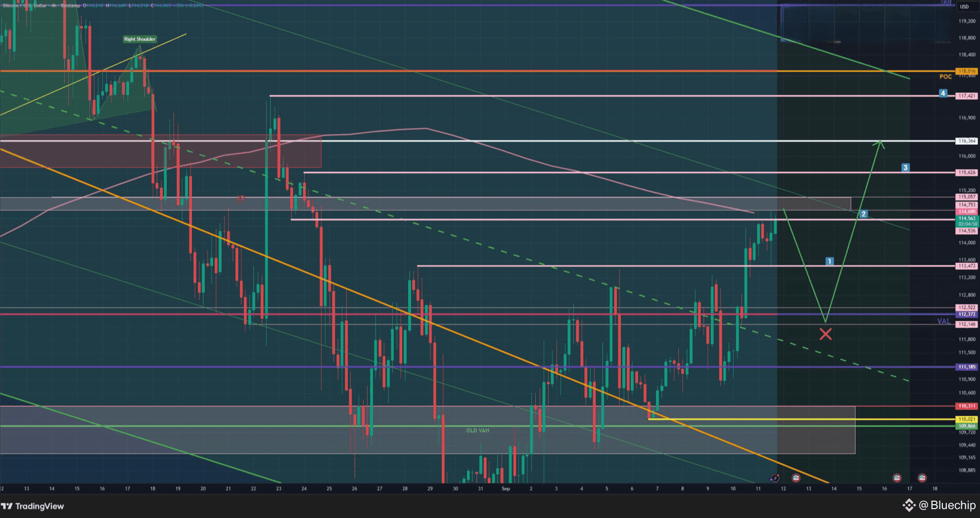980x518 pixels.
Task: Click the purple 111,185 price label
Action: (967, 367)
